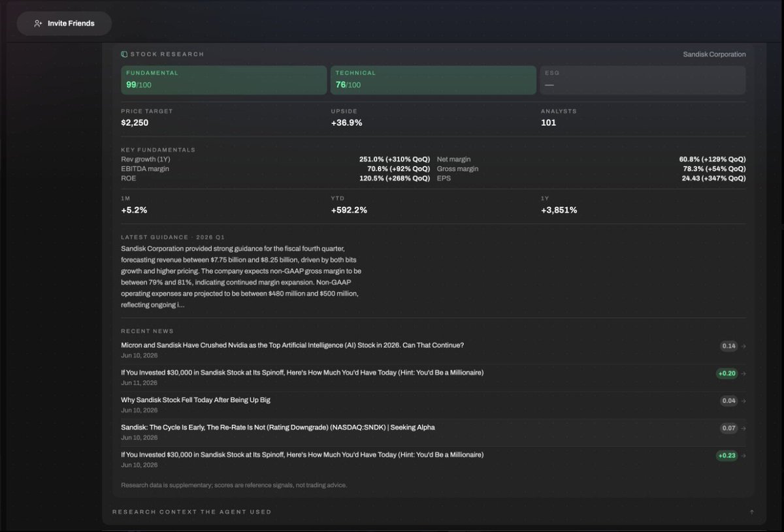The image size is (784, 532).
Task: Click the Net margin 60.8% value
Action: pyautogui.click(x=712, y=159)
